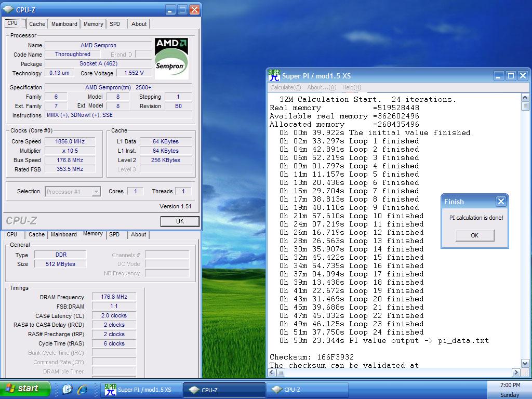This screenshot has height=399, width=532.
Task: Click Super PI vertical scrollbar down arrow
Action: (x=525, y=364)
